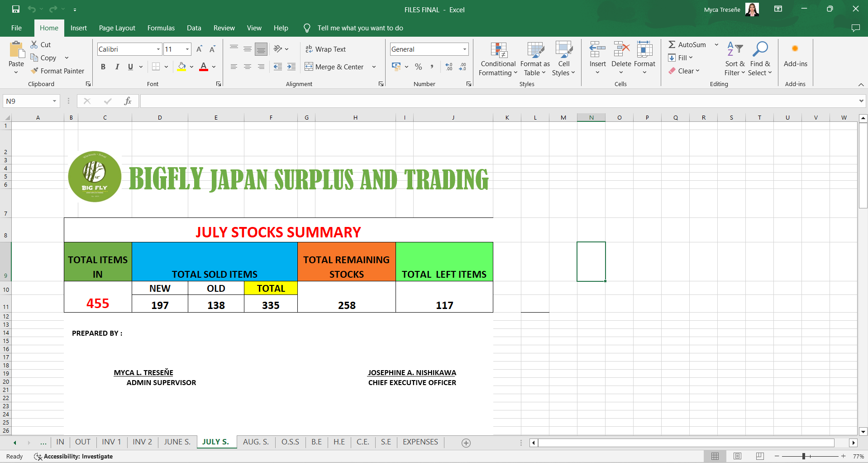Open the Name Box dropdown
The width and height of the screenshot is (868, 463).
coord(54,101)
